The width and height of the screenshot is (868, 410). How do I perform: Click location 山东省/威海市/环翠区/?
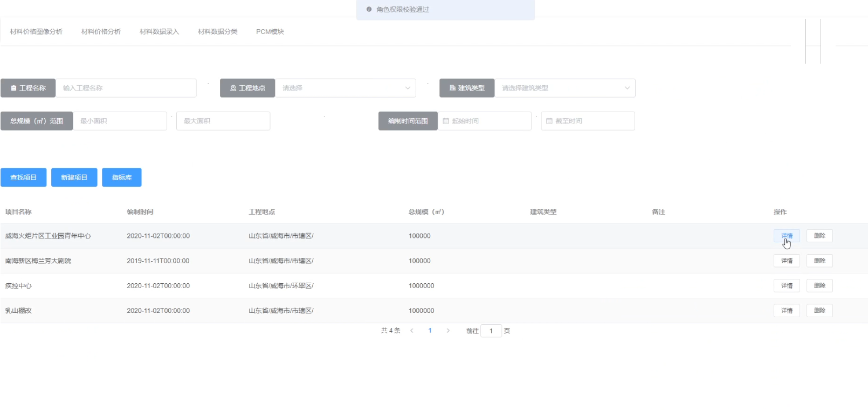281,285
